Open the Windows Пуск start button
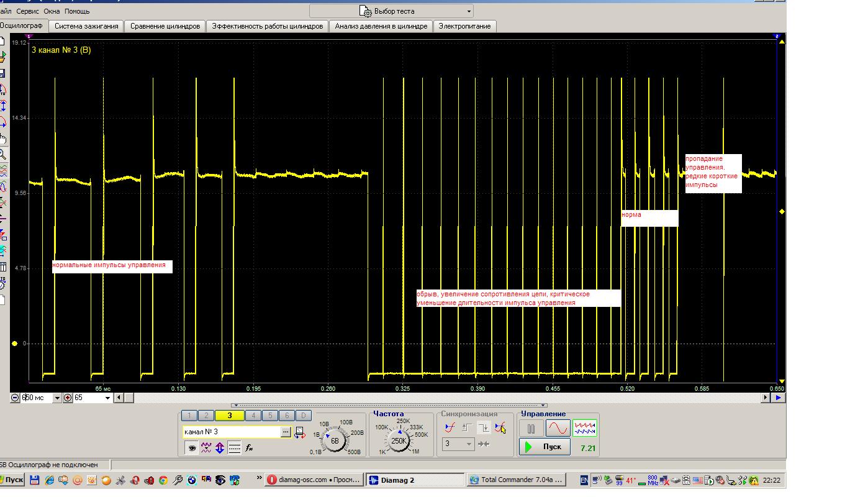Image resolution: width=868 pixels, height=497 pixels. click(12, 480)
